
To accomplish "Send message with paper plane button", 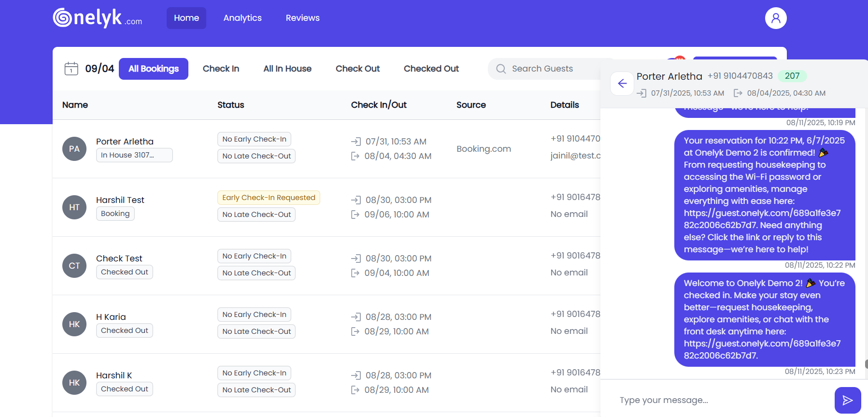I will [847, 400].
